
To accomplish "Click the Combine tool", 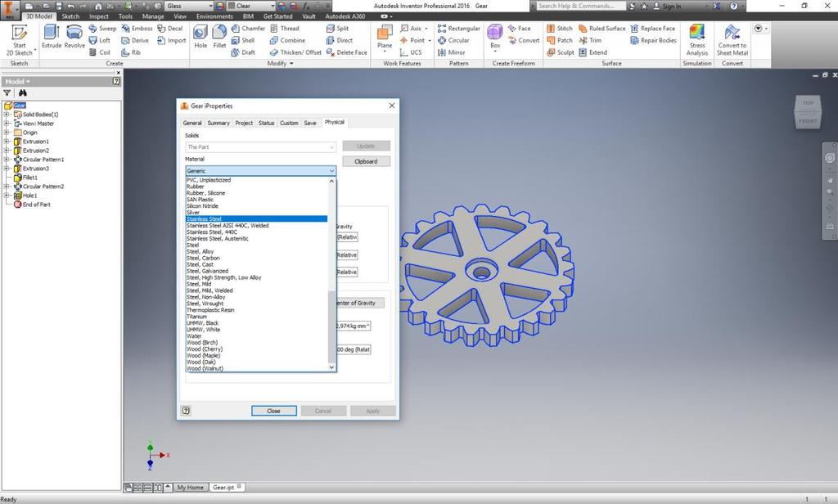I will pyautogui.click(x=287, y=40).
